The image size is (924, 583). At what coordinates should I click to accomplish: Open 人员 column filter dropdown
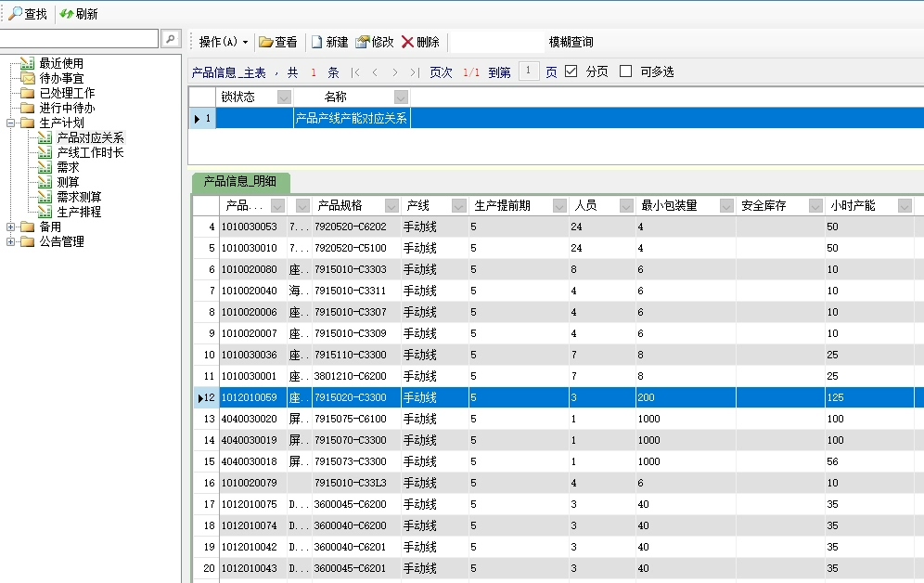point(626,206)
